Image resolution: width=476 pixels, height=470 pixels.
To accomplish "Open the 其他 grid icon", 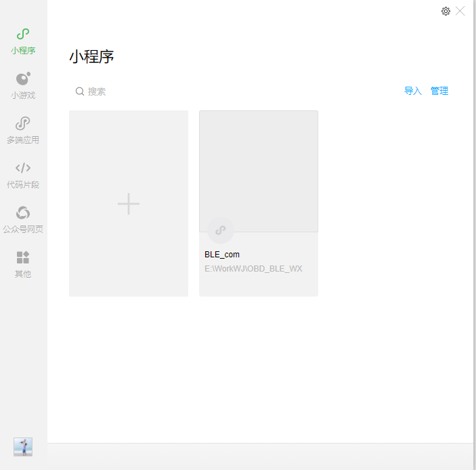I will (x=23, y=257).
